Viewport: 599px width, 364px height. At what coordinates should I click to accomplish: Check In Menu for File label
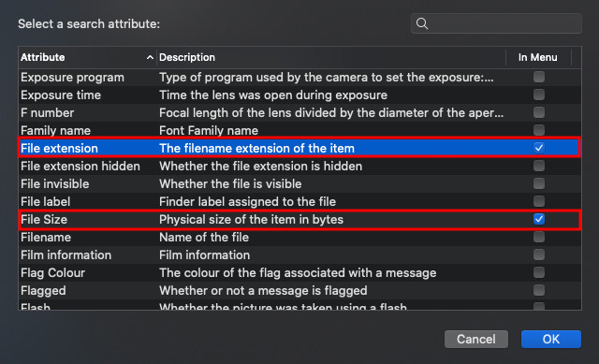coord(539,201)
